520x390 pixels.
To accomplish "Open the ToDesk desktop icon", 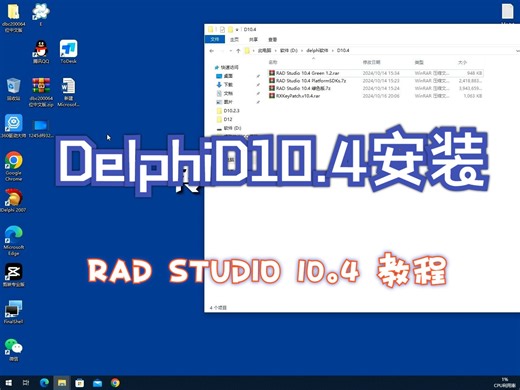I will coord(68,52).
